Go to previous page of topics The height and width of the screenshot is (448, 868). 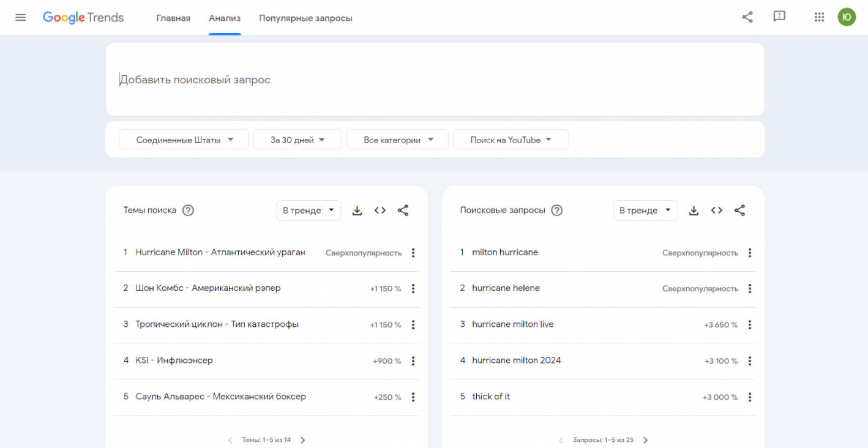230,440
